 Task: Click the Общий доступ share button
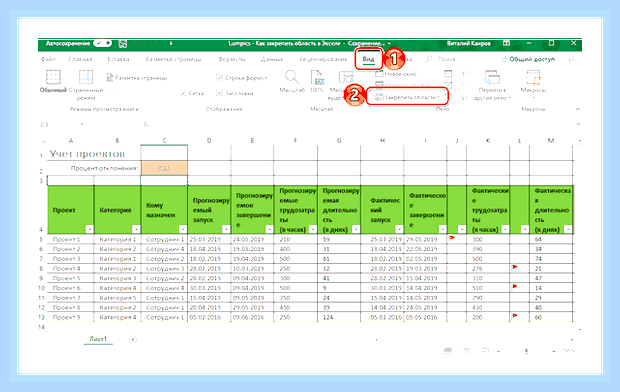point(528,59)
